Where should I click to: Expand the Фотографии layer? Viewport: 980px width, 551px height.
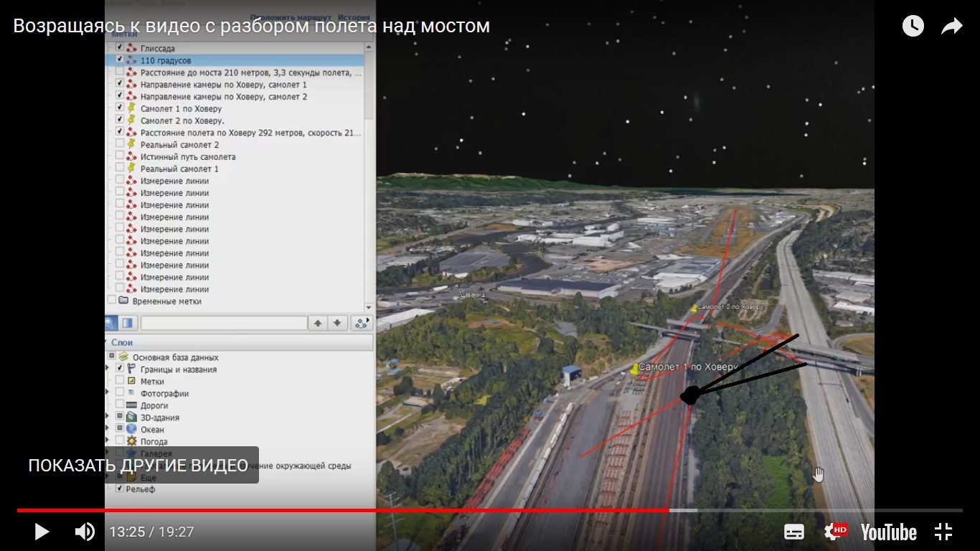pos(108,392)
